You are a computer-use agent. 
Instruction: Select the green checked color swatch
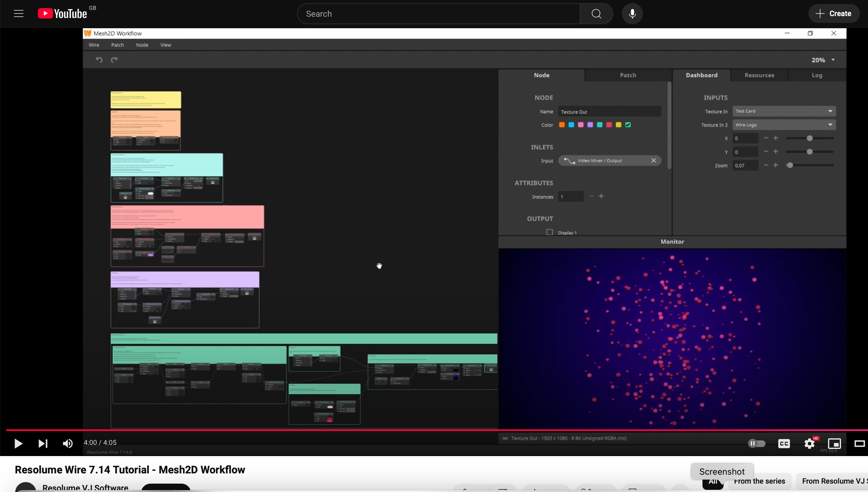628,125
